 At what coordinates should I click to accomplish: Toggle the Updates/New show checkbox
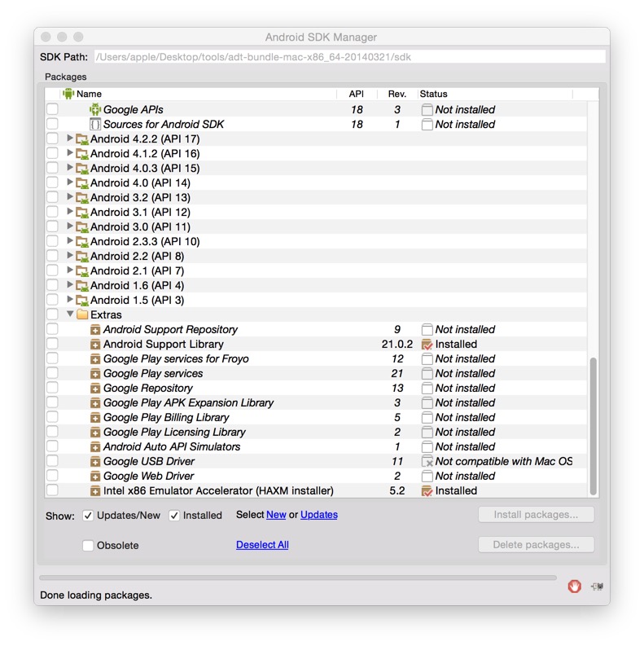(88, 516)
